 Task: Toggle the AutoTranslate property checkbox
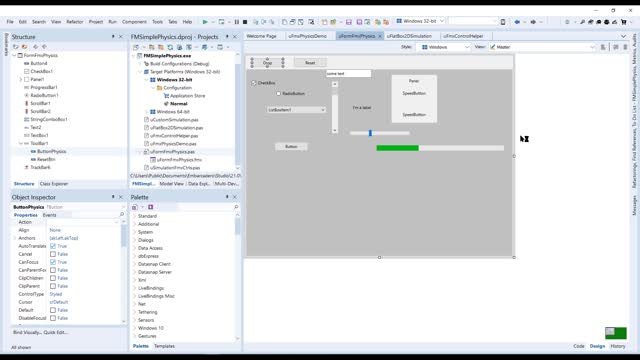tap(53, 246)
